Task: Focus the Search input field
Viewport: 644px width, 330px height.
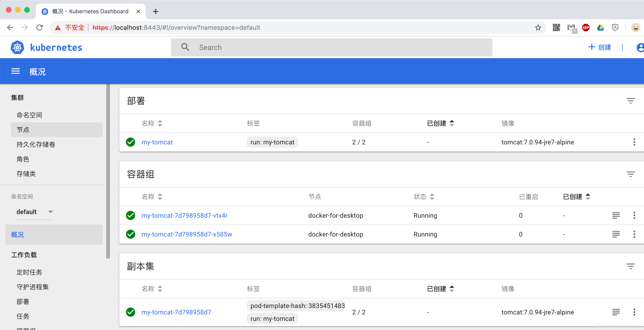Action: point(331,47)
